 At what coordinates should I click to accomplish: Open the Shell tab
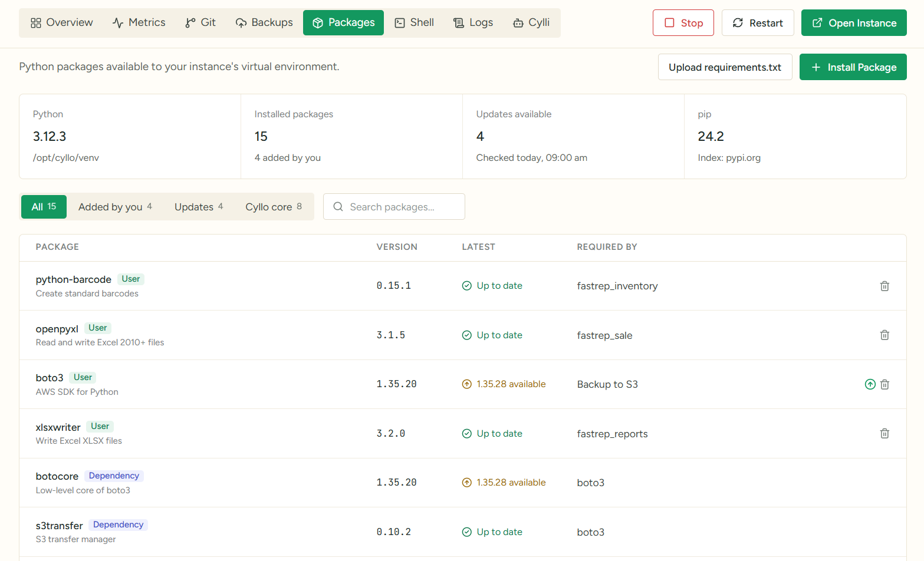(415, 23)
